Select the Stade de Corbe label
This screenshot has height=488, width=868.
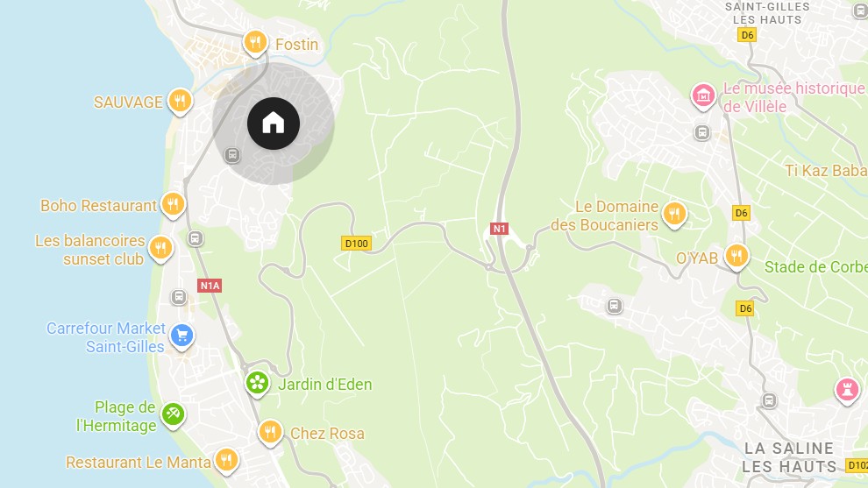[x=816, y=267]
